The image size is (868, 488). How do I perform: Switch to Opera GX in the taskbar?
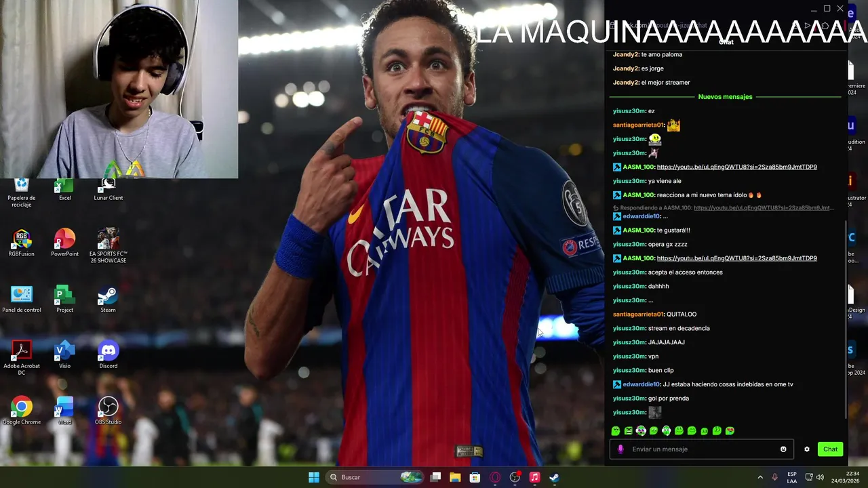tap(495, 477)
